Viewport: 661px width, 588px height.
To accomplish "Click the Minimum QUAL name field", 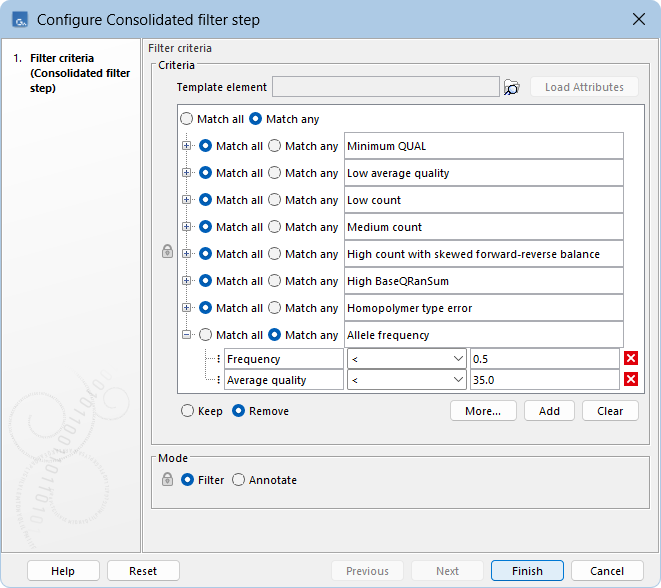I will (x=484, y=146).
